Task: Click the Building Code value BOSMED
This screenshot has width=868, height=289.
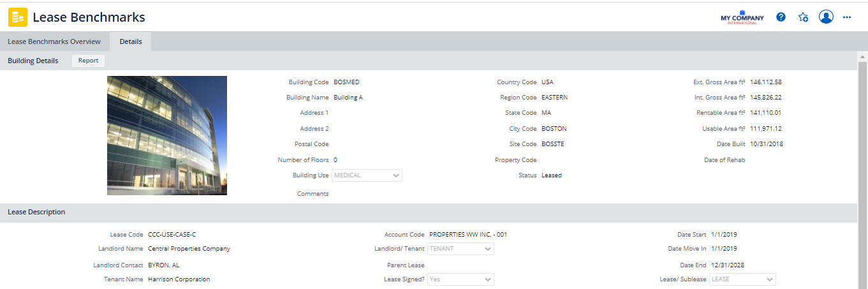Action: click(x=346, y=82)
